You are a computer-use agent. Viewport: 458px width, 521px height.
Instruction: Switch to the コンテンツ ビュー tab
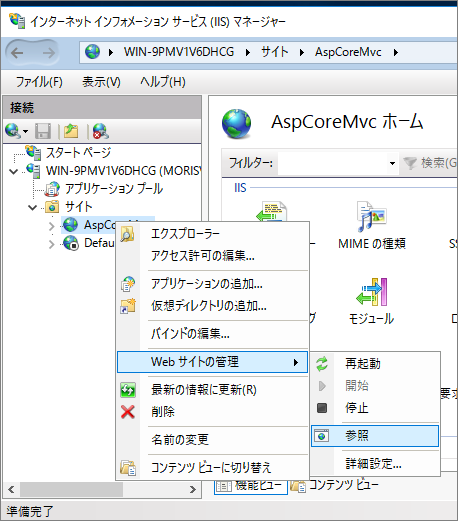[x=334, y=485]
